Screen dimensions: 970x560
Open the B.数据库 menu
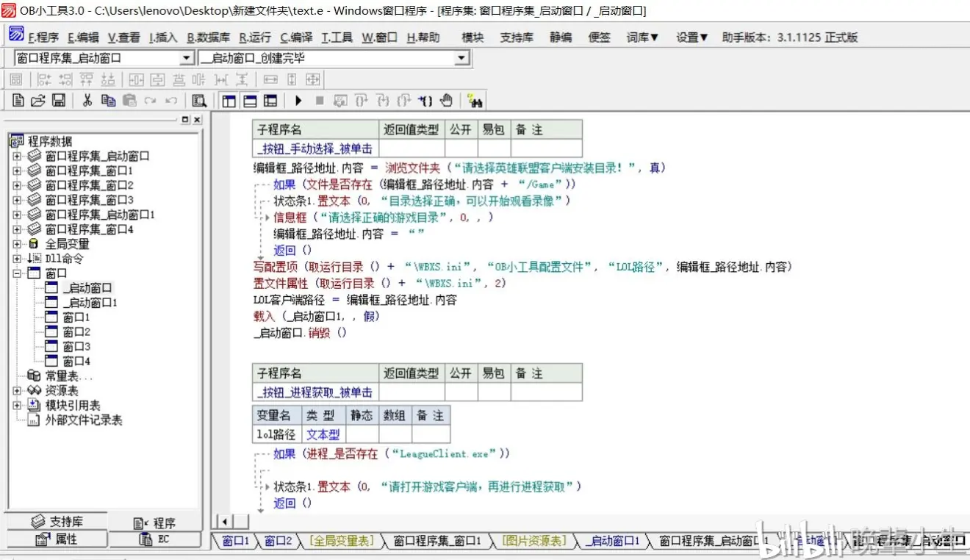click(208, 37)
